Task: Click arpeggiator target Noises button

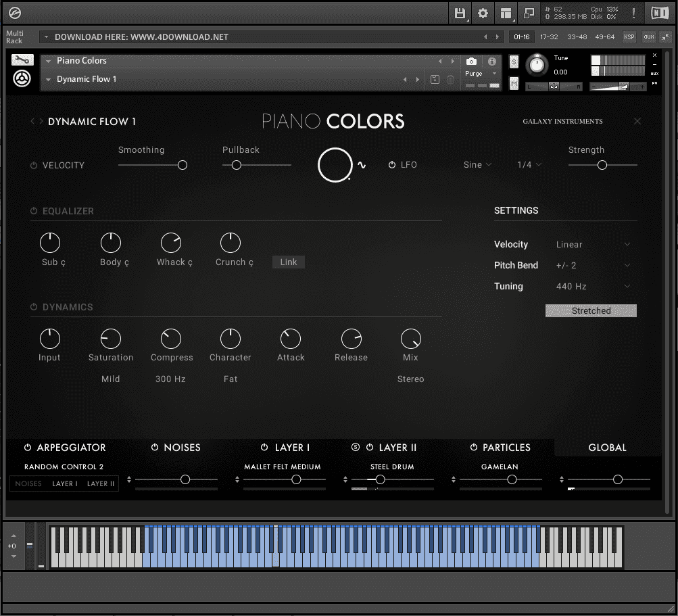Action: (x=28, y=483)
